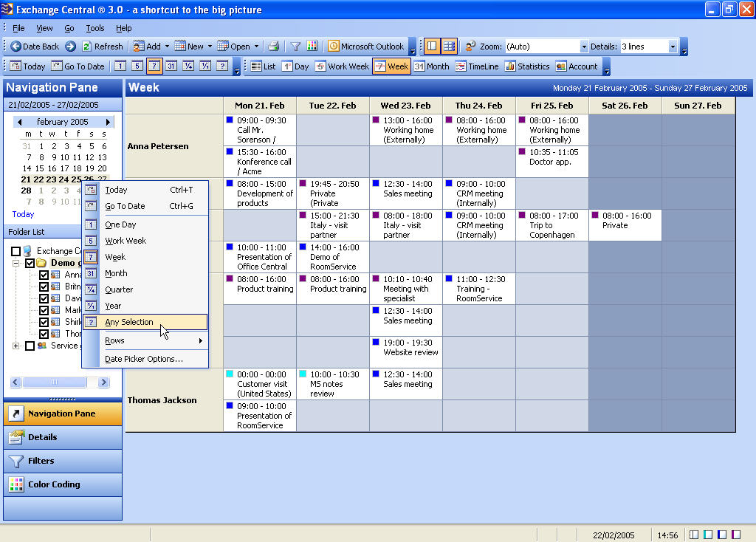Open the File menu
This screenshot has height=542, width=756.
[x=18, y=28]
